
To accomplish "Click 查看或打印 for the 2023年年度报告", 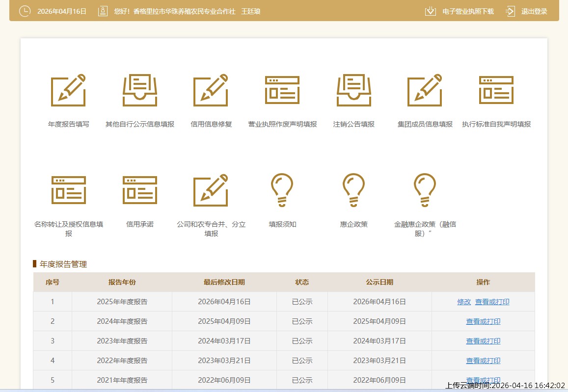I will tap(483, 341).
